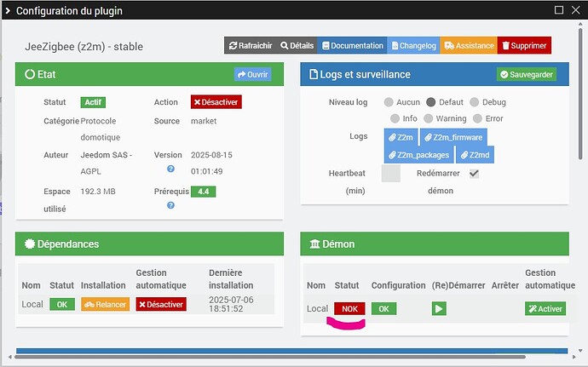Click the title bar chevron icon

click(x=8, y=10)
